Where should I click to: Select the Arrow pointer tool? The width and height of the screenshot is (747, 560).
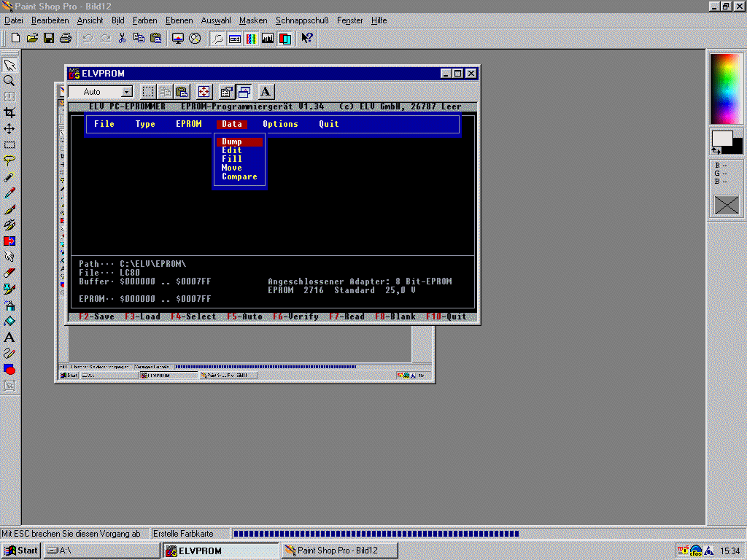[9, 64]
